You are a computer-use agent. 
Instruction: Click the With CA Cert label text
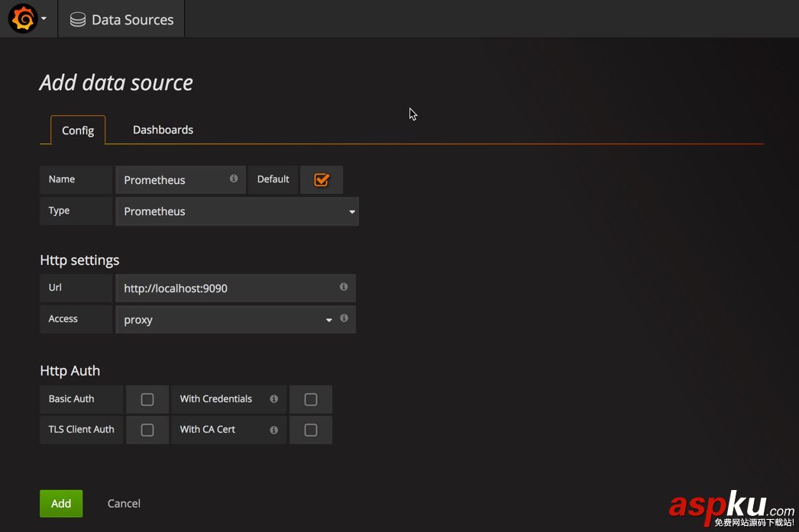208,429
